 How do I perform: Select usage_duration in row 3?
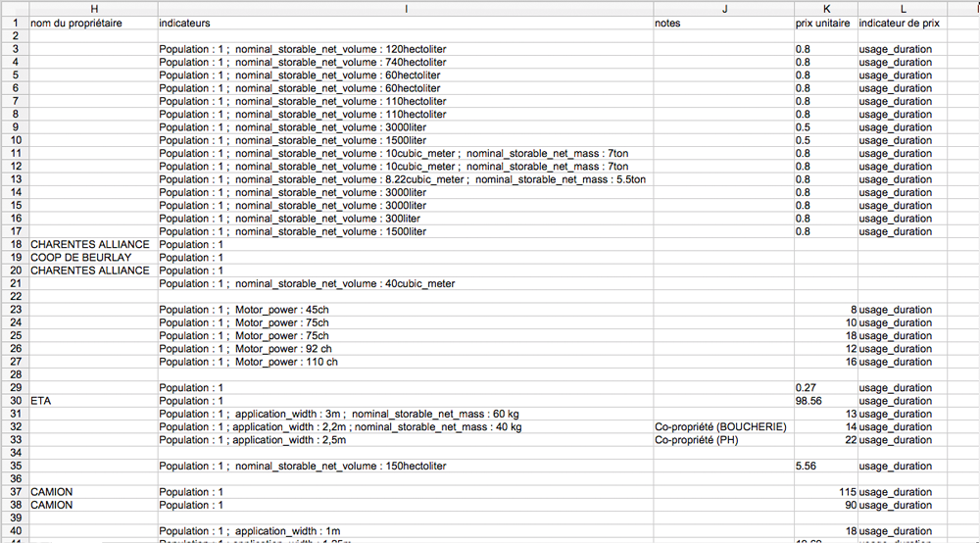(903, 49)
